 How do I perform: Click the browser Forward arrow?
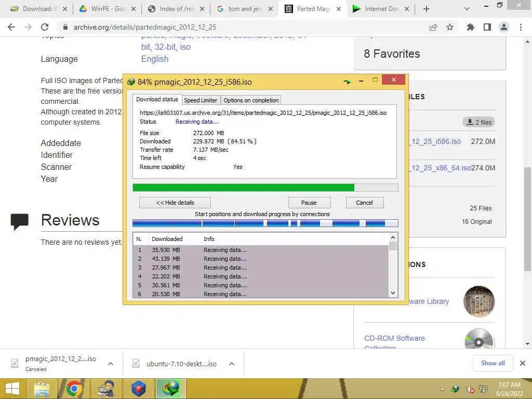[28, 27]
